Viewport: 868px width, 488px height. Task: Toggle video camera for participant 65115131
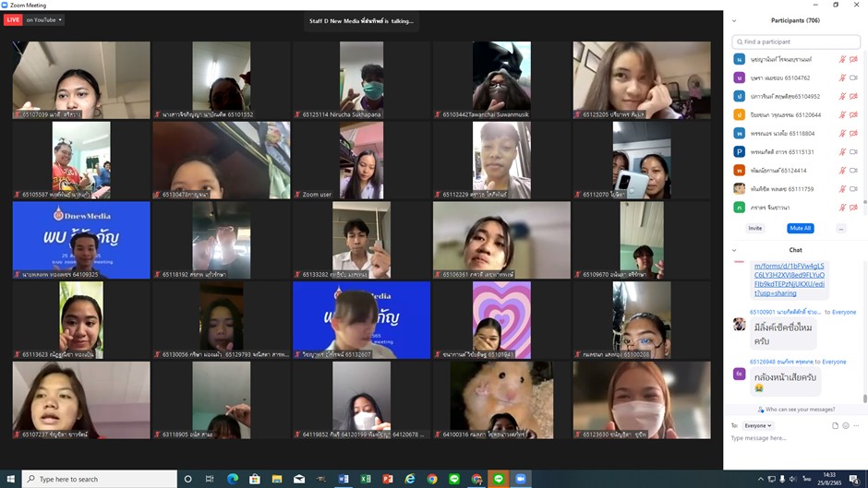pyautogui.click(x=854, y=151)
